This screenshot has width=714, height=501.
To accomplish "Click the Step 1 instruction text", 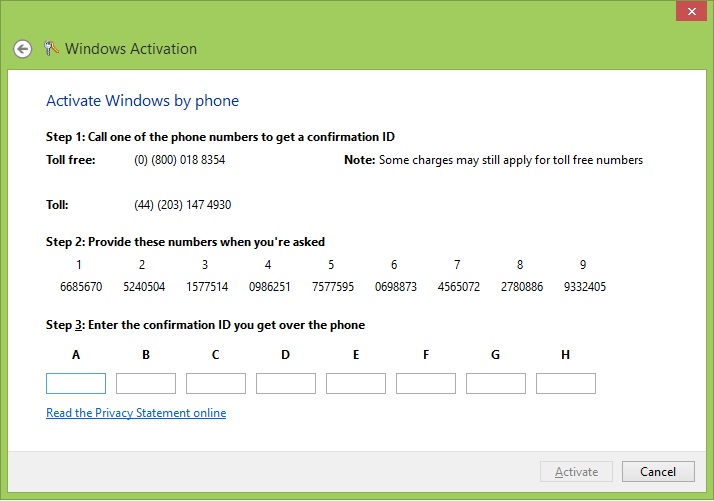I will (220, 137).
